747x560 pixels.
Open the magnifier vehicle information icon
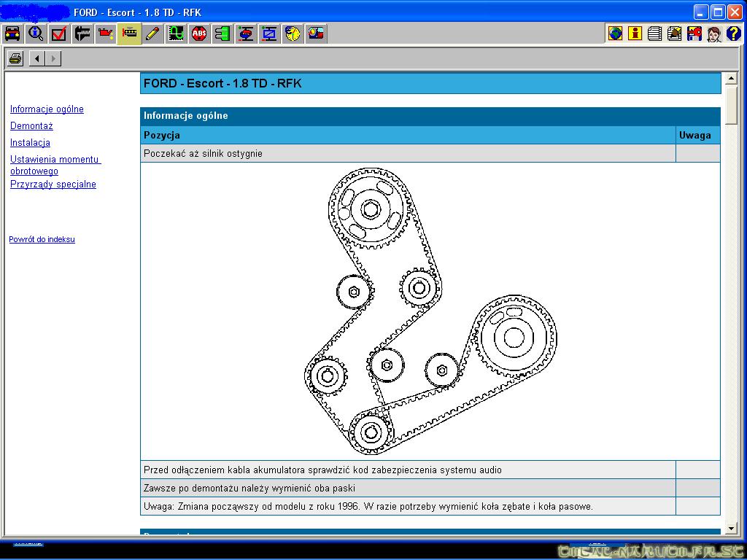click(36, 34)
